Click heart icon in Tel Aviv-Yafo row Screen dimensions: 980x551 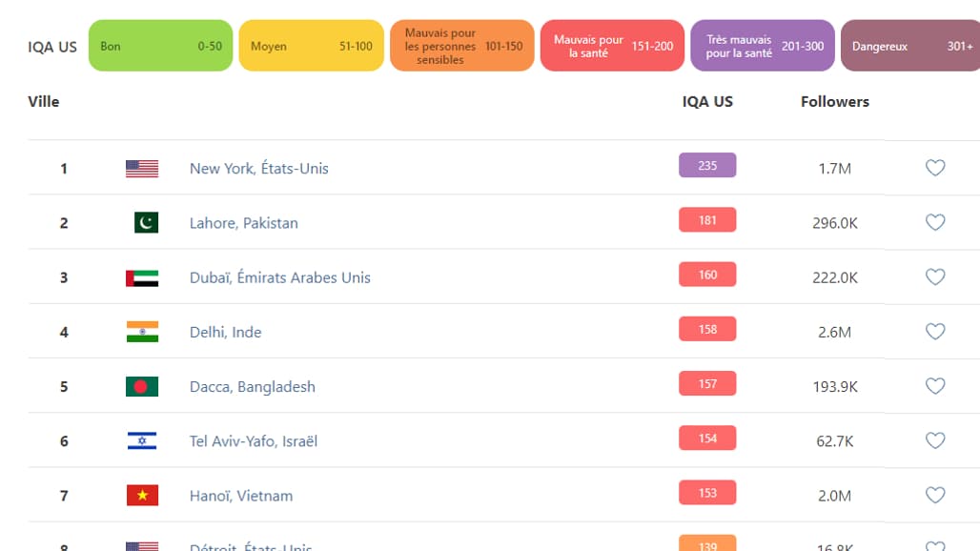click(935, 440)
